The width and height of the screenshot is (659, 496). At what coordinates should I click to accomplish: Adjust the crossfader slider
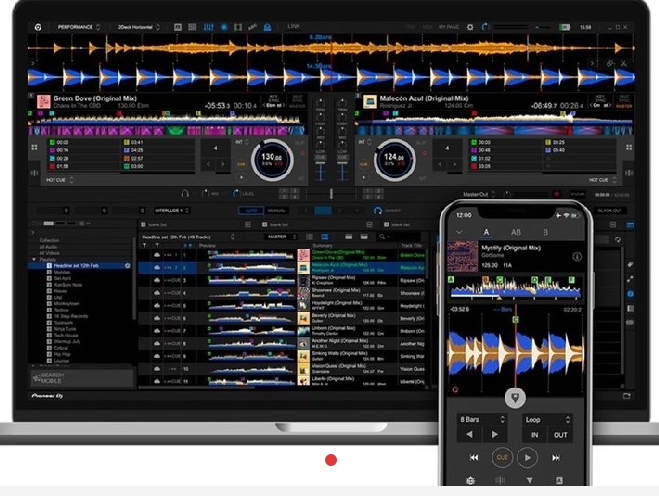331,194
